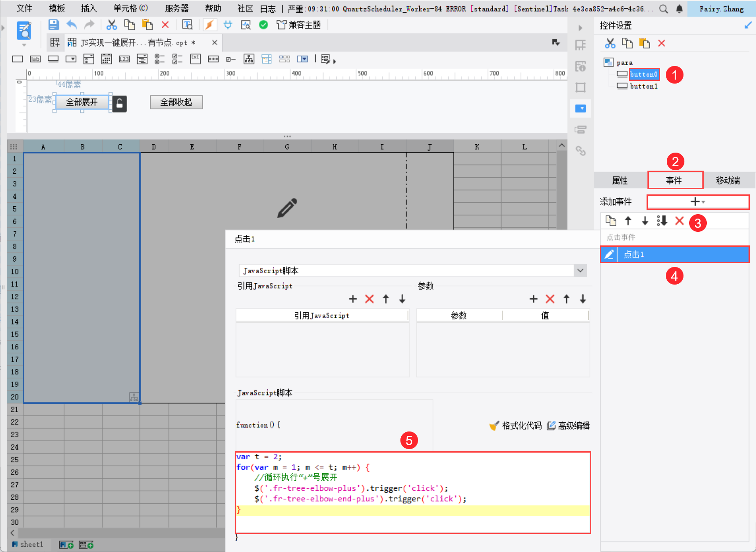Switch to the 属性 tab
756x552 pixels.
(620, 180)
